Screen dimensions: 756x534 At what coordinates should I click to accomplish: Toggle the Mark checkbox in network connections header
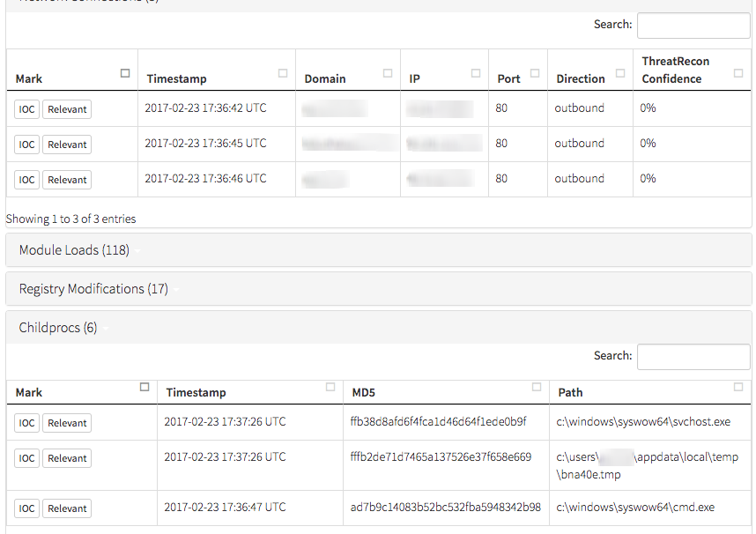coord(125,73)
